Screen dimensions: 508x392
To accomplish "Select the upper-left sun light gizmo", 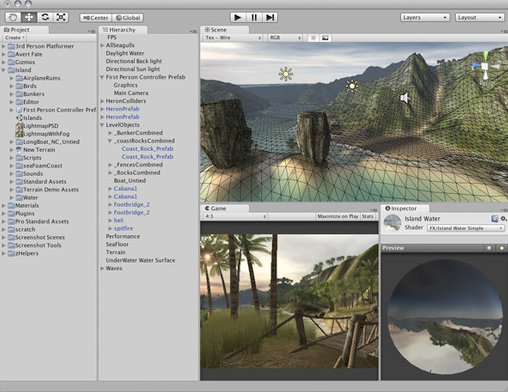I will pos(286,74).
